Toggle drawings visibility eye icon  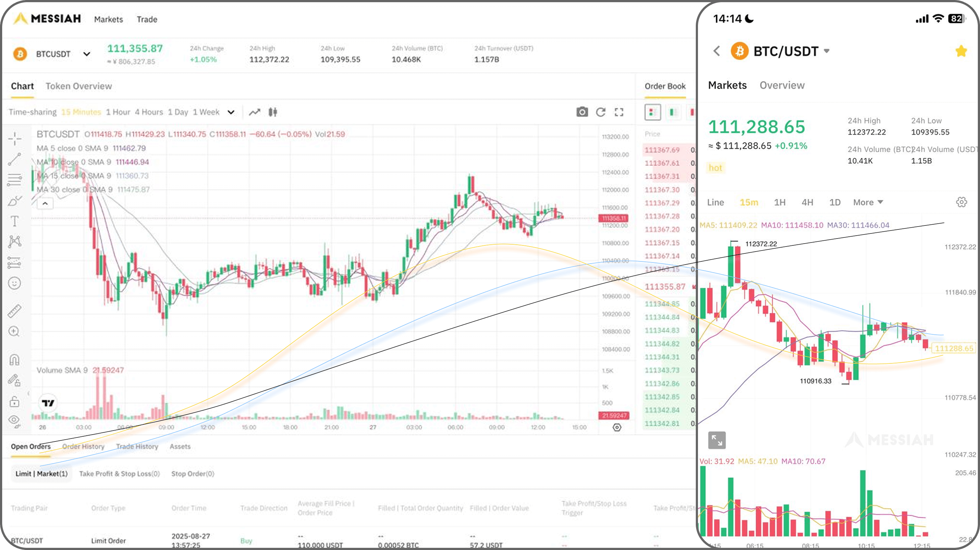coord(15,420)
